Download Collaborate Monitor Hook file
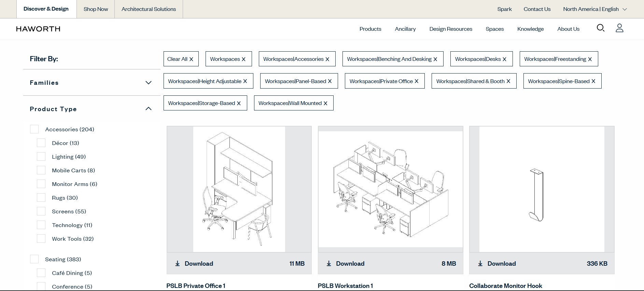The height and width of the screenshot is (291, 644). click(542, 264)
